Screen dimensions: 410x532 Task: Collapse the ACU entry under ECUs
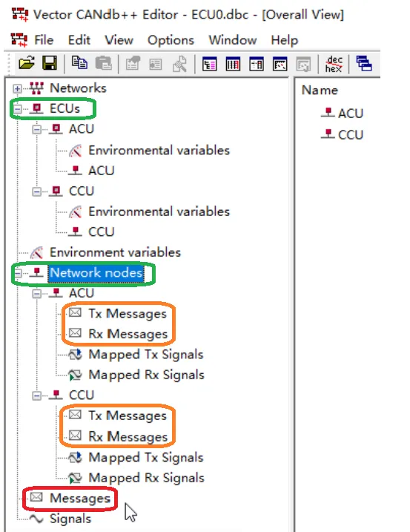coord(36,130)
